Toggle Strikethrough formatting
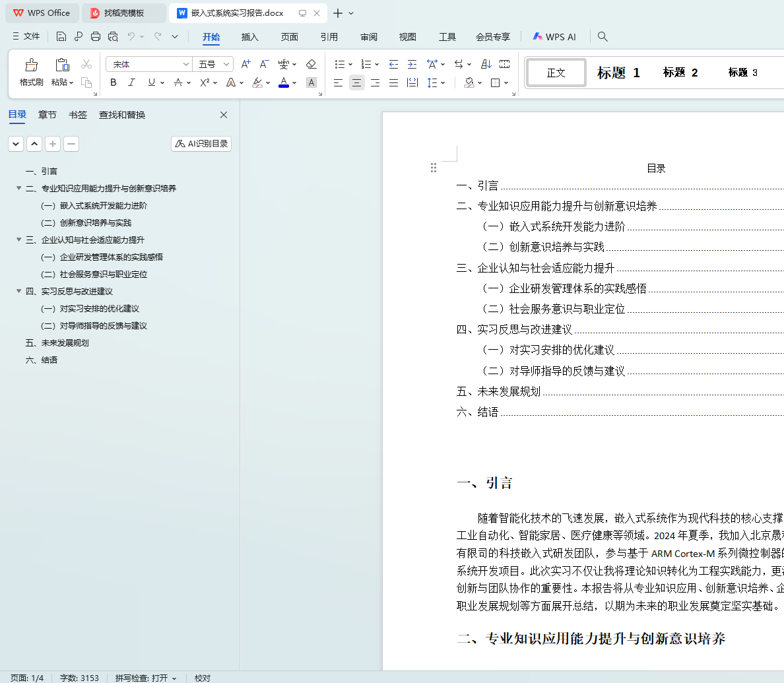 pos(178,82)
